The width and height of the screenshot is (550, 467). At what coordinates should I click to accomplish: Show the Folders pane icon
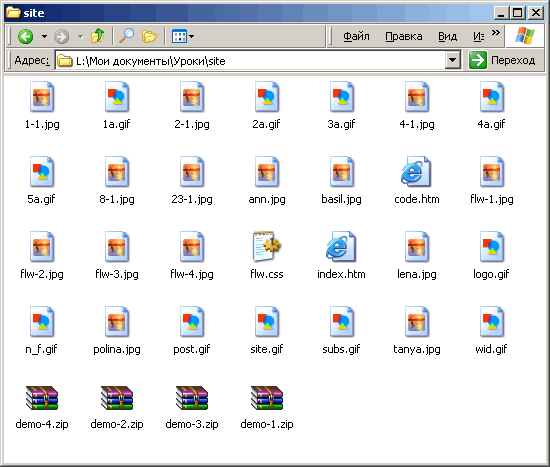click(x=149, y=36)
